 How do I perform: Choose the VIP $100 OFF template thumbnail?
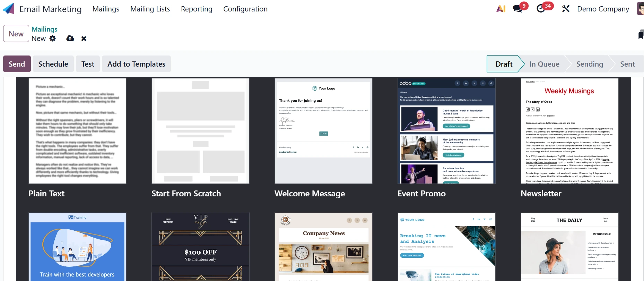[200, 247]
